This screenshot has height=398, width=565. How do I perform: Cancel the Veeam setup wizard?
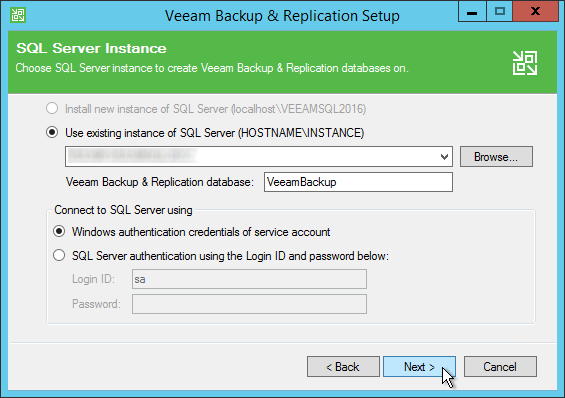tap(500, 367)
